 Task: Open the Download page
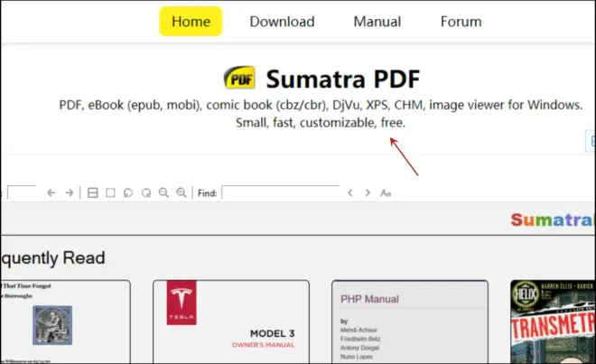(x=282, y=22)
